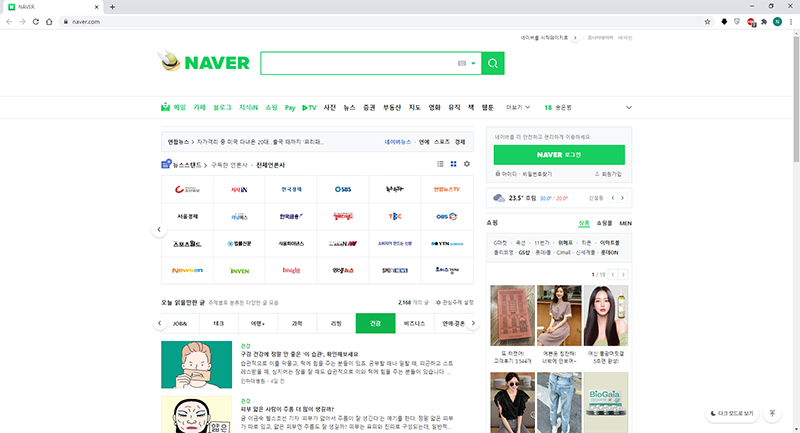
Task: Open the 지도 menu item
Action: (415, 108)
